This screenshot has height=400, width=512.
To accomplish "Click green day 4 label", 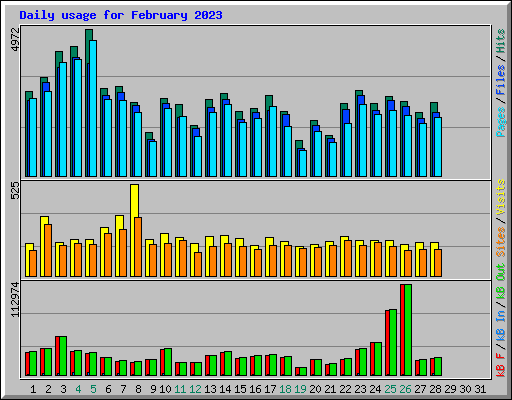I will [78, 389].
